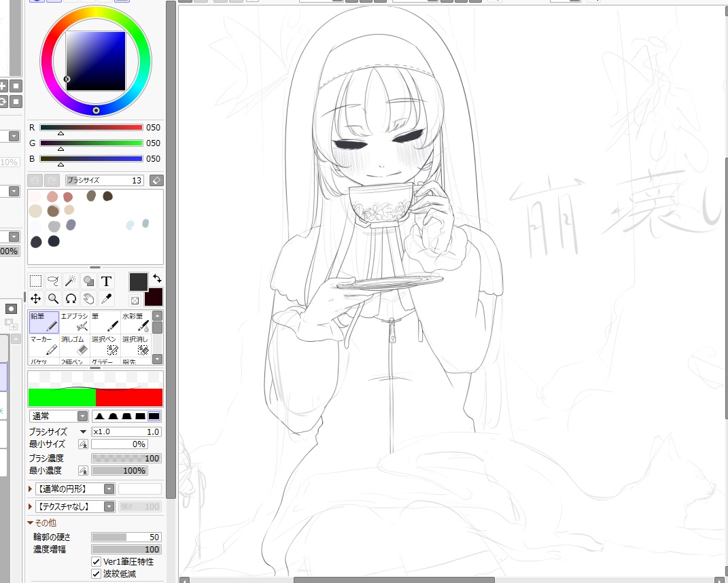Choose the 水彩筆 watercolor brush
The width and height of the screenshot is (728, 583).
coord(135,322)
